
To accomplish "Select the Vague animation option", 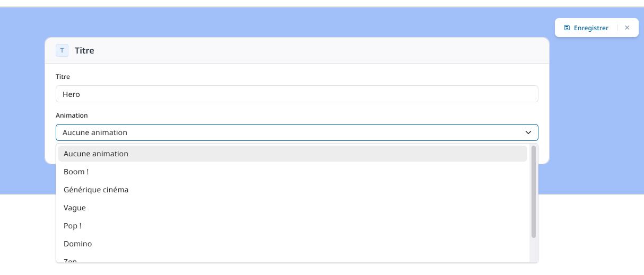I will click(75, 208).
